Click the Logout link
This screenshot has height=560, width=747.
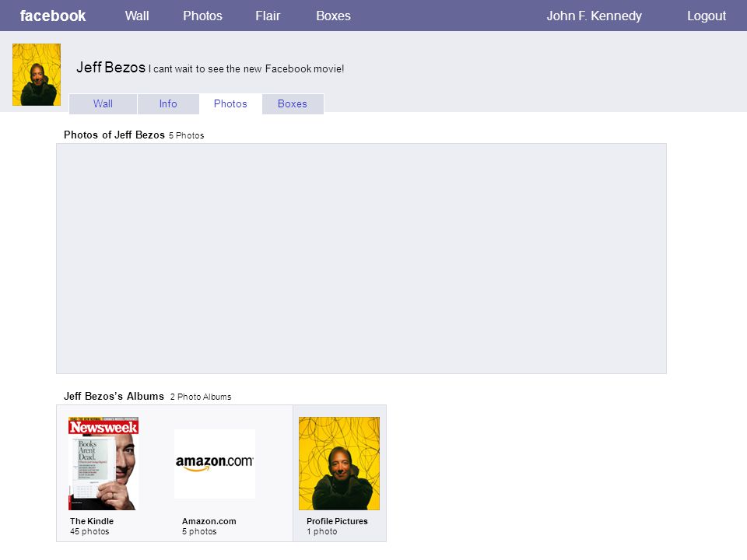point(707,16)
